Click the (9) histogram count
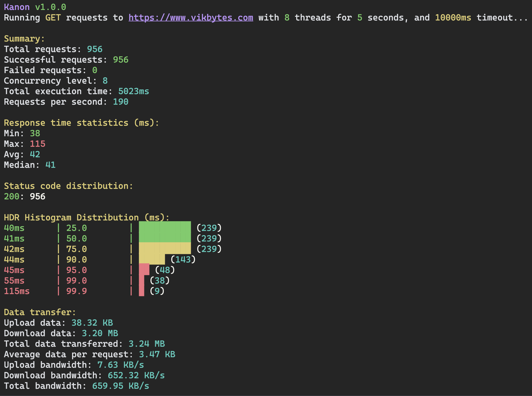532x396 pixels. [157, 291]
